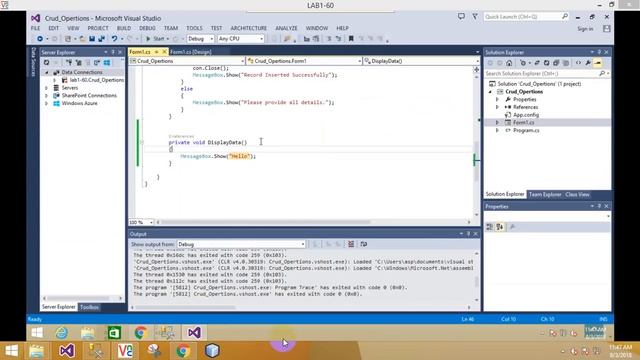
Task: Click Properties wrench icon in Solution Explorer toolbar
Action: [588, 63]
